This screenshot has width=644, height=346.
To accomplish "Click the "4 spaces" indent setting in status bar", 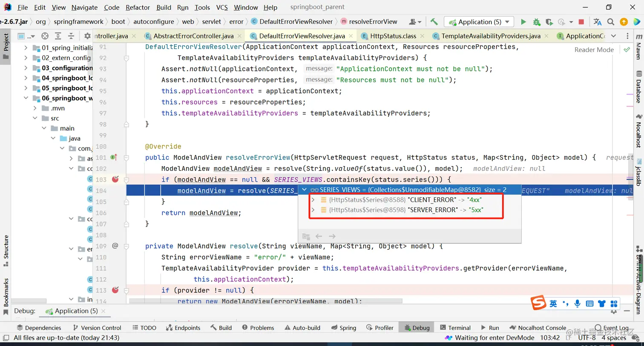I will pos(614,338).
